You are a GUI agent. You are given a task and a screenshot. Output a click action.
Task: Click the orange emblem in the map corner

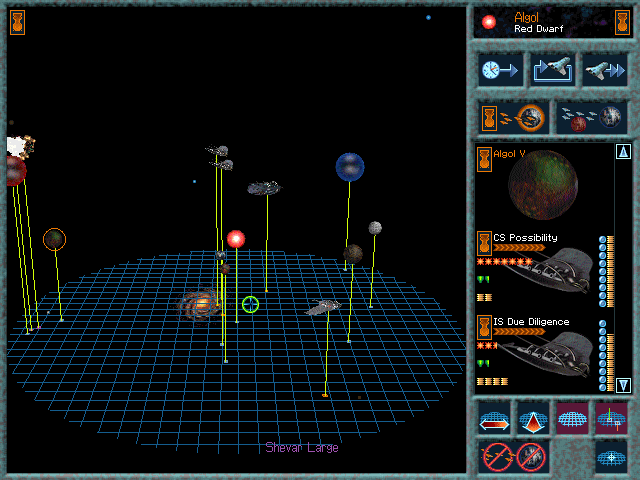[18, 22]
